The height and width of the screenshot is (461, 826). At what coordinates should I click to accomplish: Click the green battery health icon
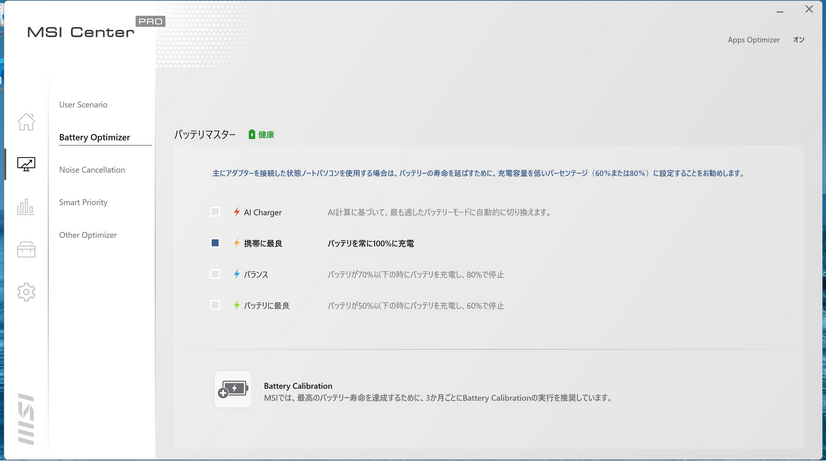tap(251, 134)
